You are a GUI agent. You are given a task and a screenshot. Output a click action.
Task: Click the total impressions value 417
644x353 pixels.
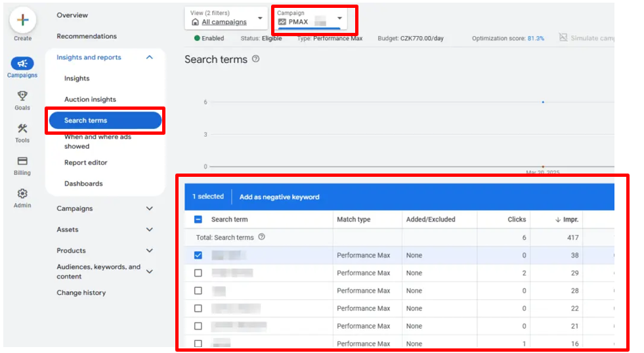(x=572, y=237)
